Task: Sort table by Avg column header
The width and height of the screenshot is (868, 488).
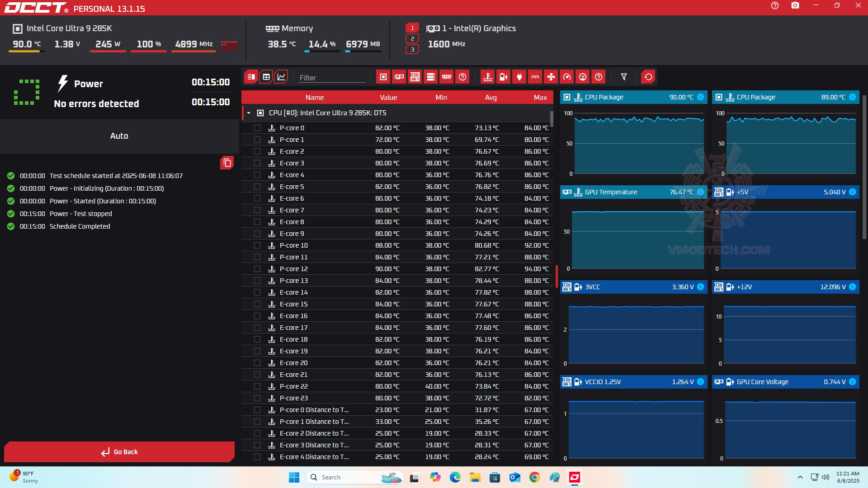Action: point(491,98)
